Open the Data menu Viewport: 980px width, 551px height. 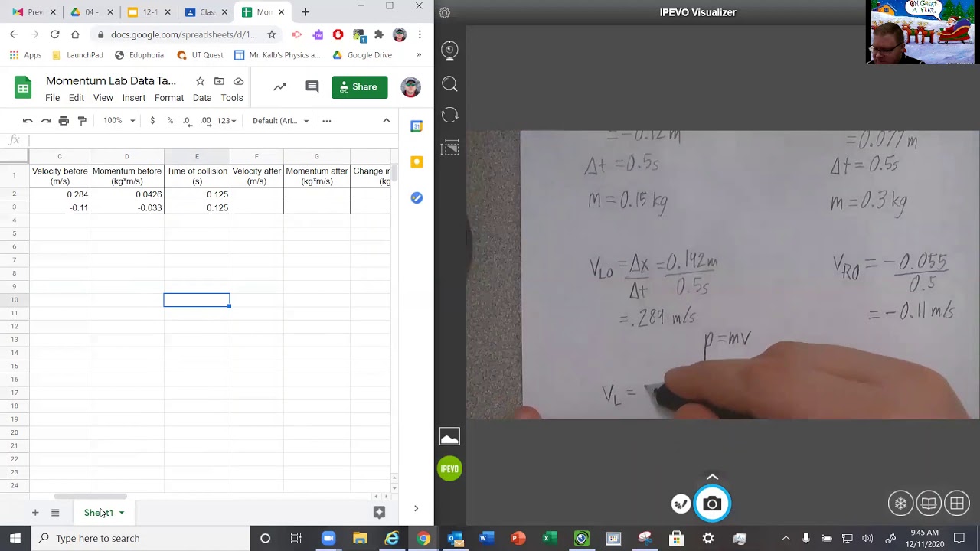pyautogui.click(x=202, y=98)
